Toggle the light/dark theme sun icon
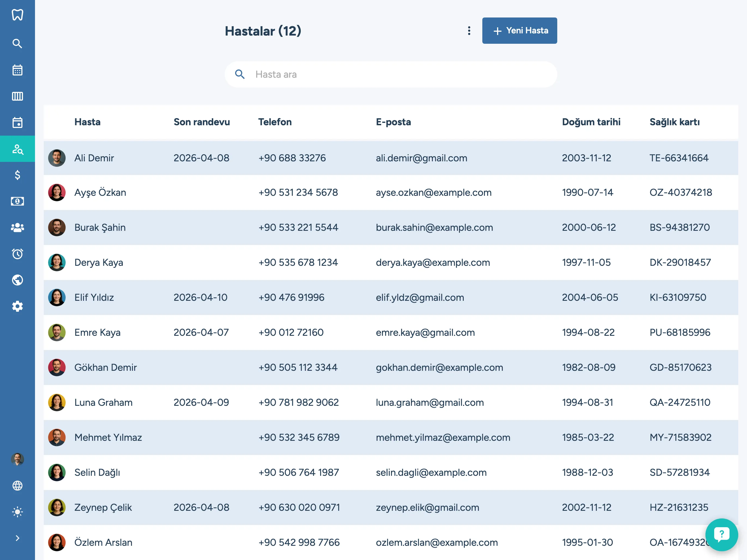 tap(17, 512)
